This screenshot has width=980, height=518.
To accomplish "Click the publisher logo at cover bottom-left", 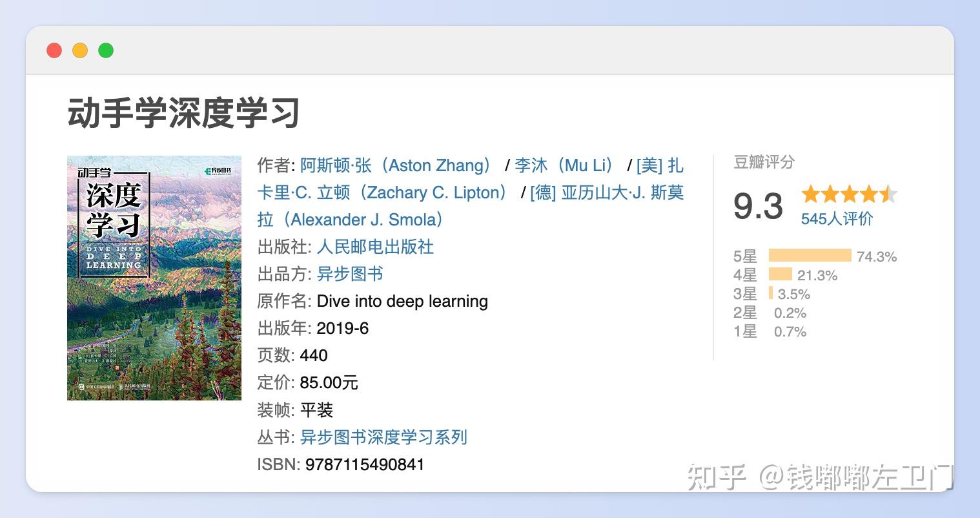I will click(x=81, y=387).
